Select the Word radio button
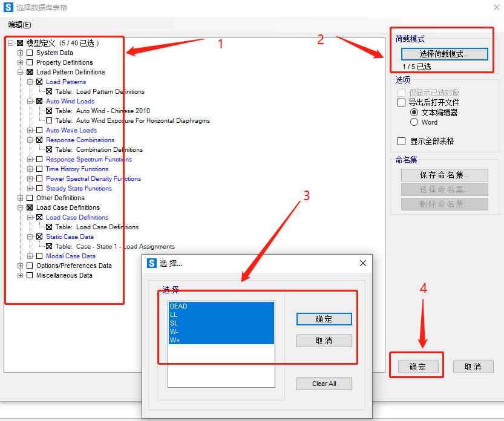504x421 pixels. (x=414, y=122)
